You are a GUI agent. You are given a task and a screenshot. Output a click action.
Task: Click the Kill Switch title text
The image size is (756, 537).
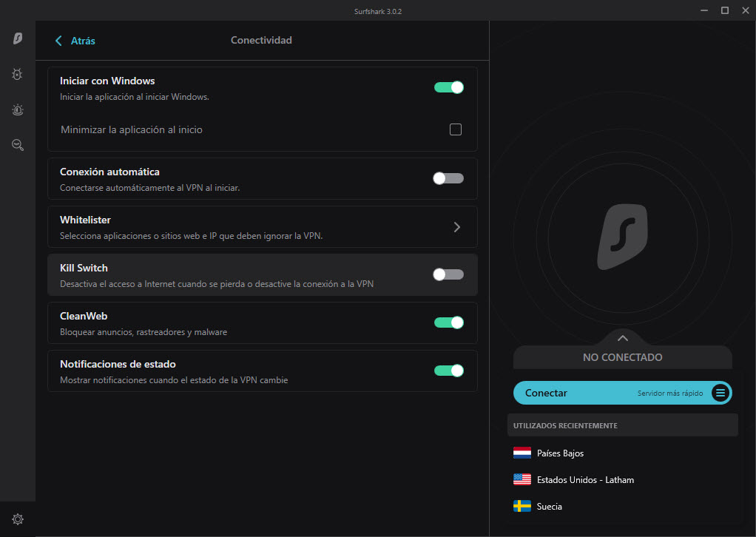84,268
